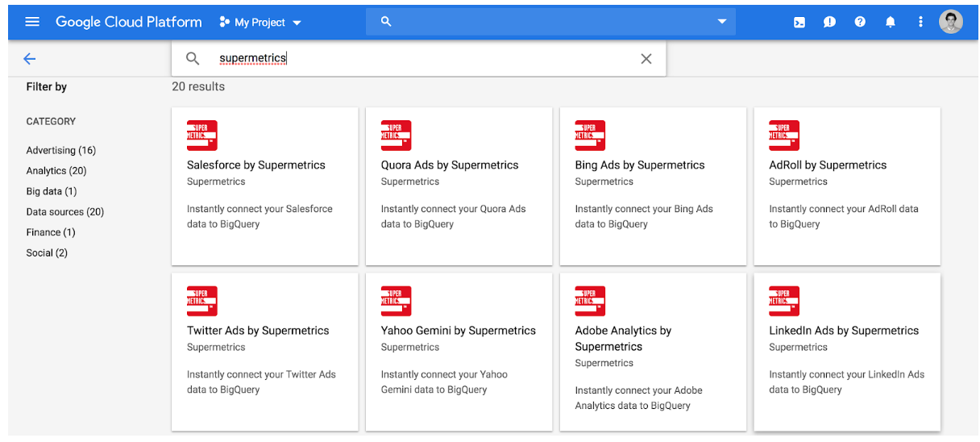Expand the top search bar dropdown arrow
980x442 pixels.
pos(722,22)
